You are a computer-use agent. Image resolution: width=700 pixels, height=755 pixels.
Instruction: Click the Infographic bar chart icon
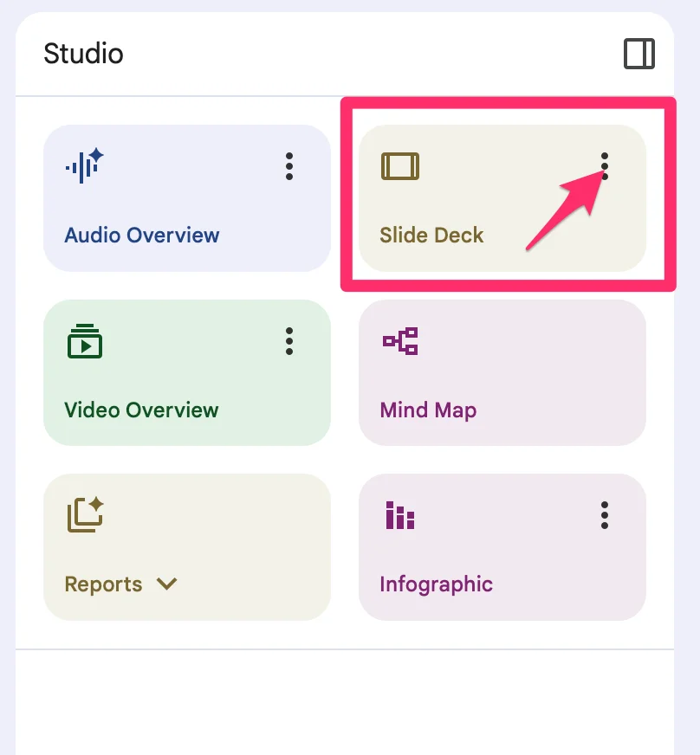(400, 515)
